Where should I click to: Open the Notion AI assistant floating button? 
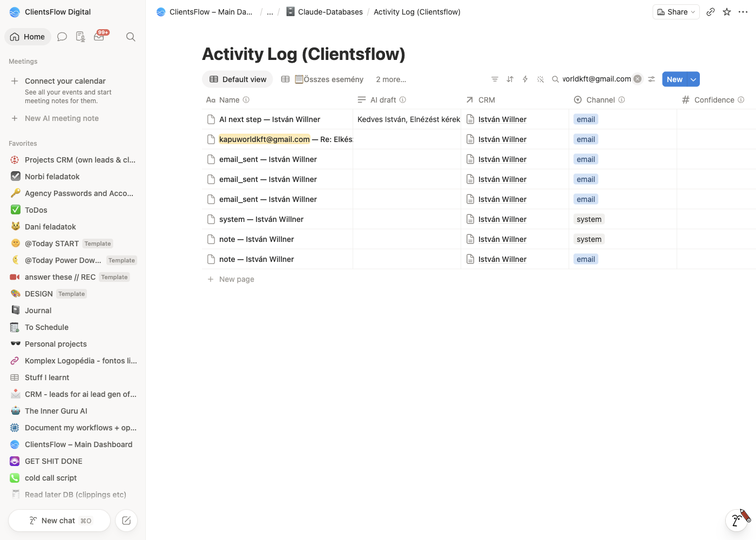pos(737,520)
